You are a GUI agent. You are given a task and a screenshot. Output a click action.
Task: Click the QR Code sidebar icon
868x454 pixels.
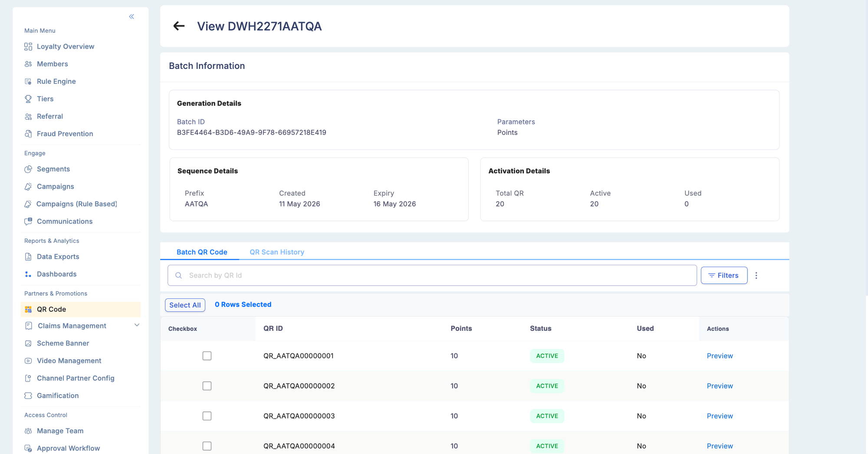[x=28, y=309]
